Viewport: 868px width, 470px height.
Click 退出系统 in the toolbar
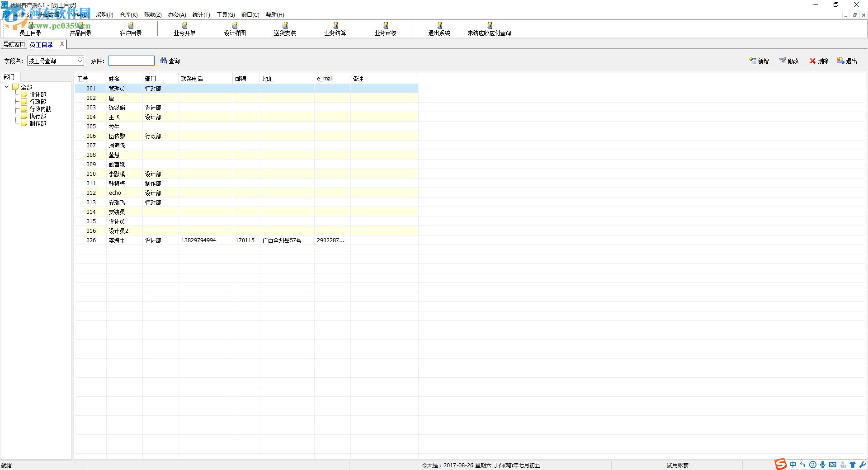tap(439, 29)
